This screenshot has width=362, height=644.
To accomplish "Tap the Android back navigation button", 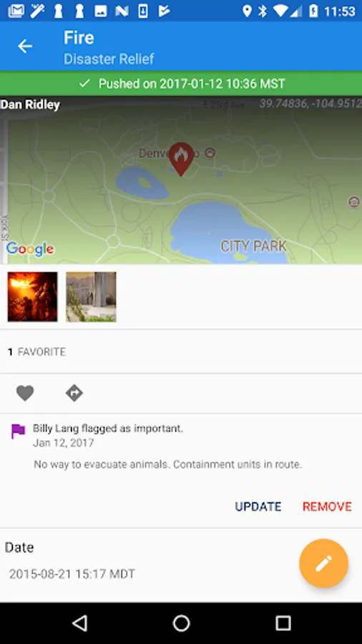I will pyautogui.click(x=79, y=623).
